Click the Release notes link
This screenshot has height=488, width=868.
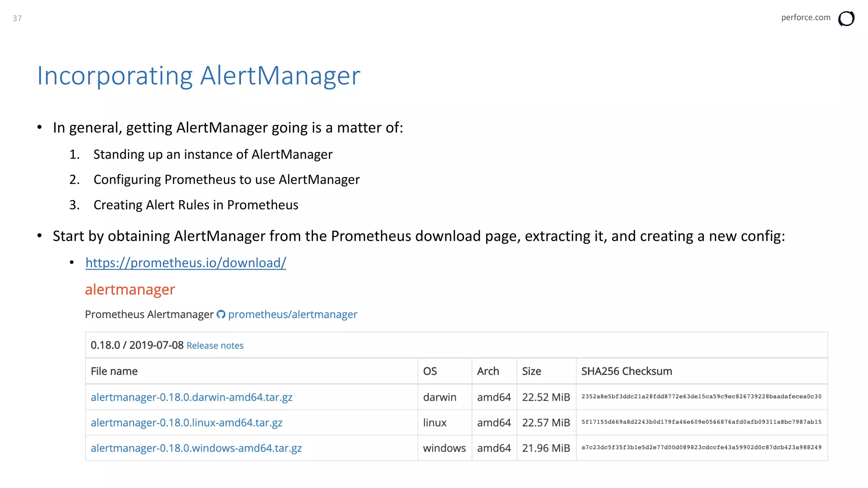click(215, 346)
